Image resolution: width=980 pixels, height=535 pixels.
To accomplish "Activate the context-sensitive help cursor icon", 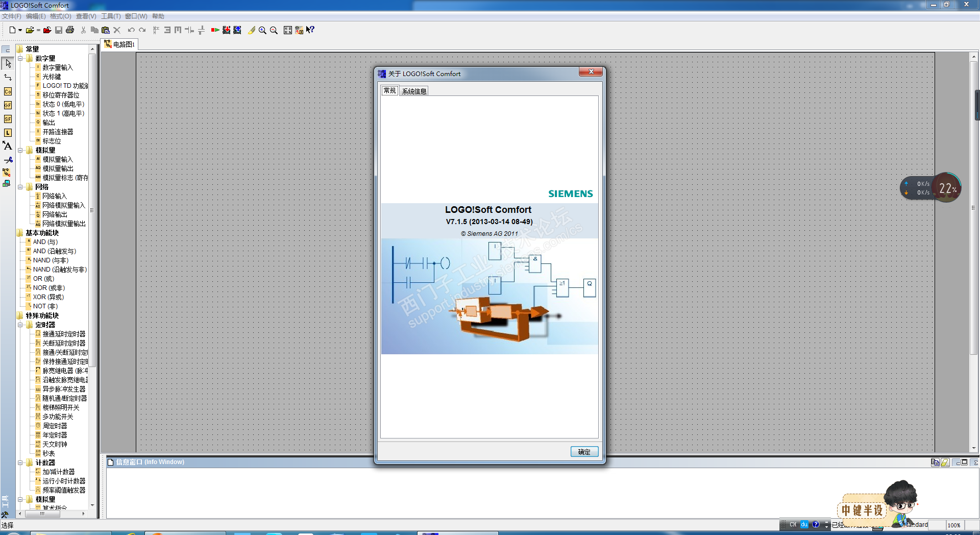I will [x=310, y=30].
